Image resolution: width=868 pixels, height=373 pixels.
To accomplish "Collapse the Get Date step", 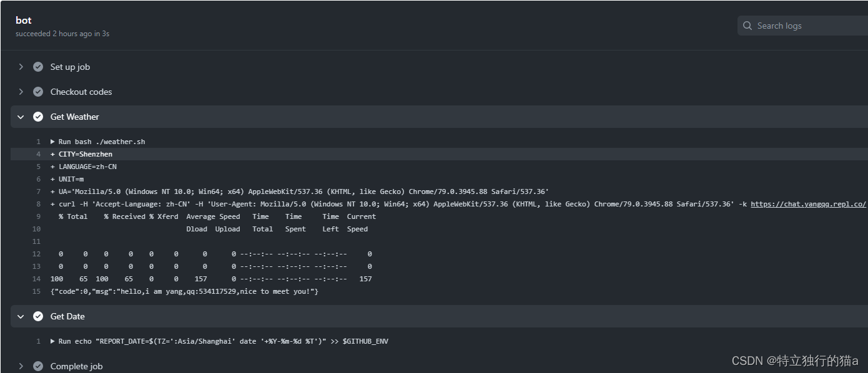I will click(21, 316).
